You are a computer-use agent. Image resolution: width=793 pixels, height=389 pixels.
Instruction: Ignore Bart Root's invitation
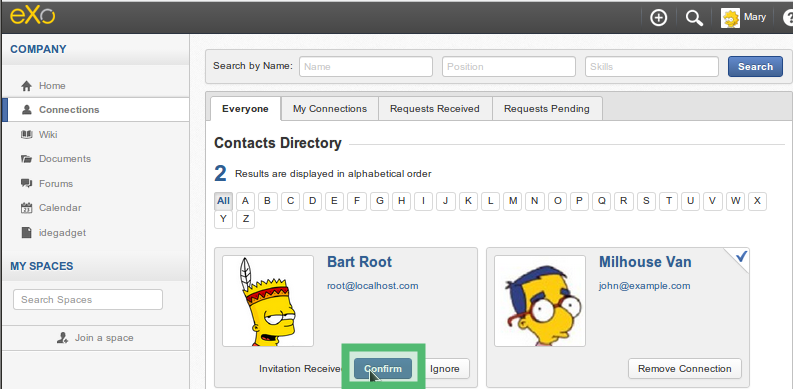coord(445,369)
